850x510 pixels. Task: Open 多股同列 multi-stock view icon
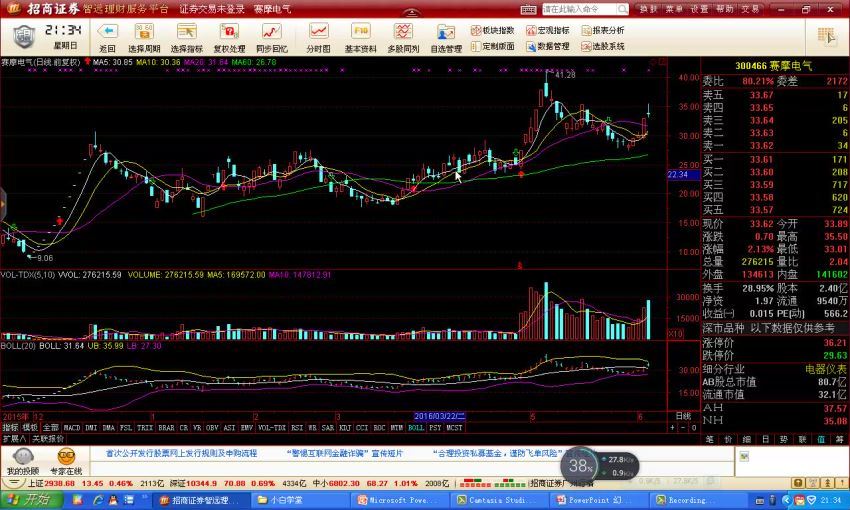pyautogui.click(x=403, y=31)
